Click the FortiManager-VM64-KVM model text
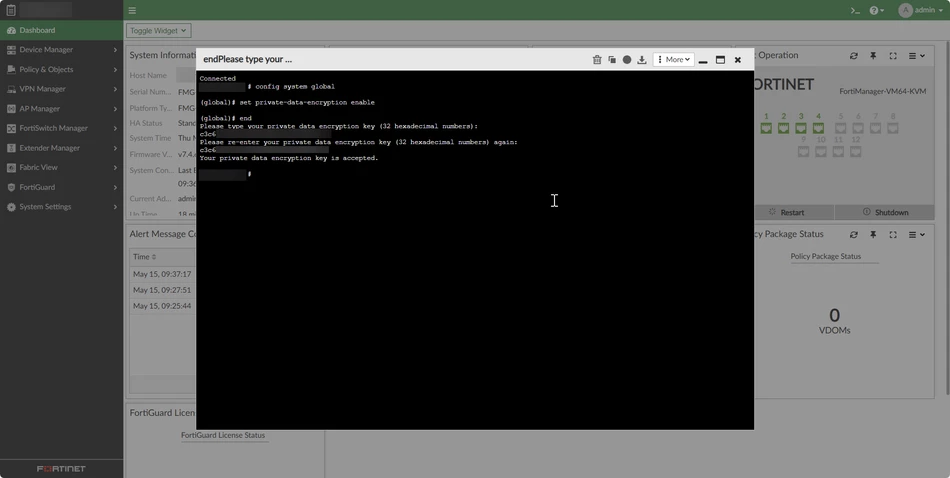 [x=882, y=91]
